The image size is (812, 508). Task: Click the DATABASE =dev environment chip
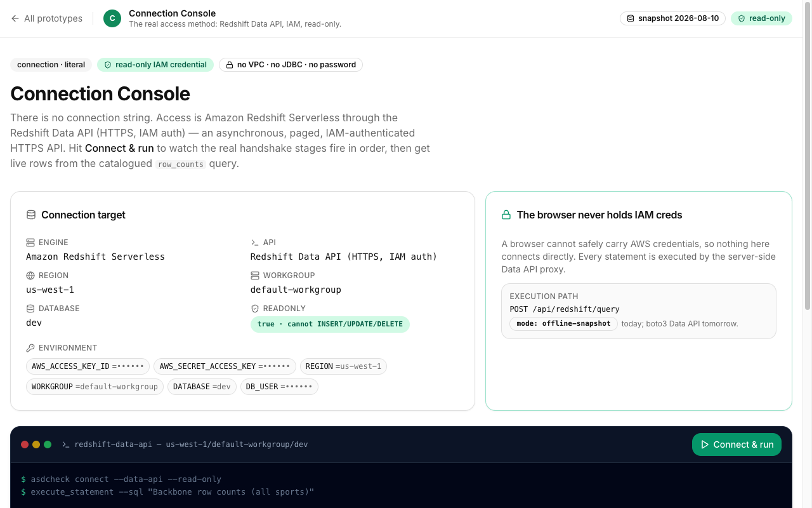pos(202,387)
